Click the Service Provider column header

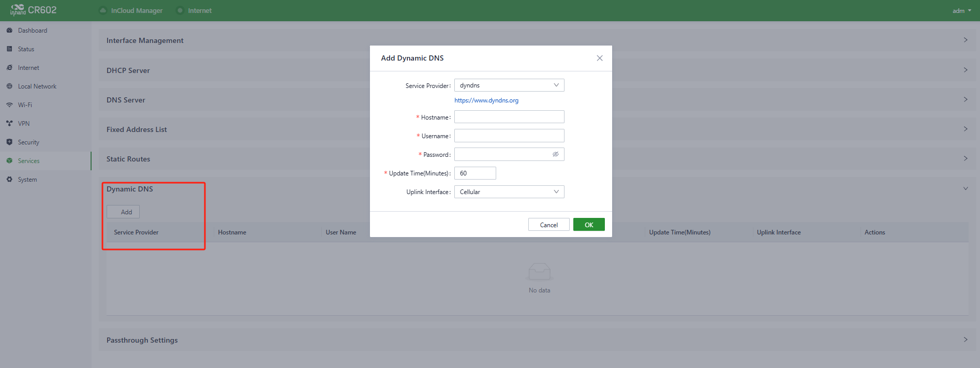tap(136, 232)
